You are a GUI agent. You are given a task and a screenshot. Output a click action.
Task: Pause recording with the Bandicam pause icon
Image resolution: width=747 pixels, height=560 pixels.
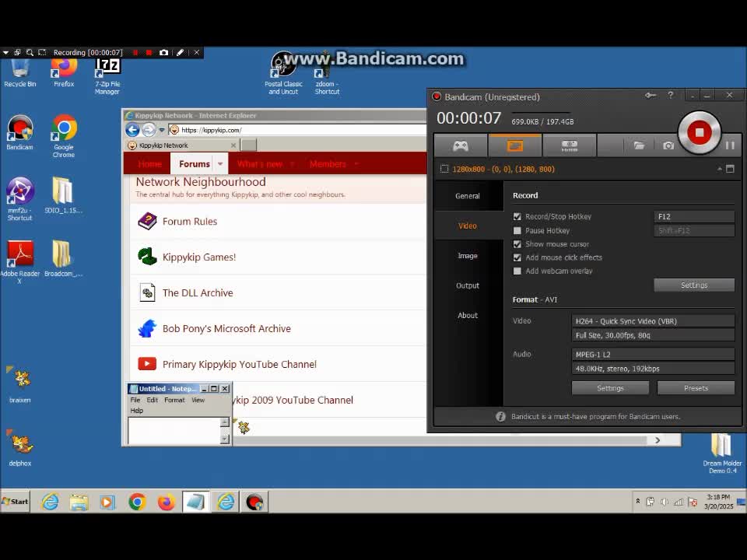[x=730, y=145]
